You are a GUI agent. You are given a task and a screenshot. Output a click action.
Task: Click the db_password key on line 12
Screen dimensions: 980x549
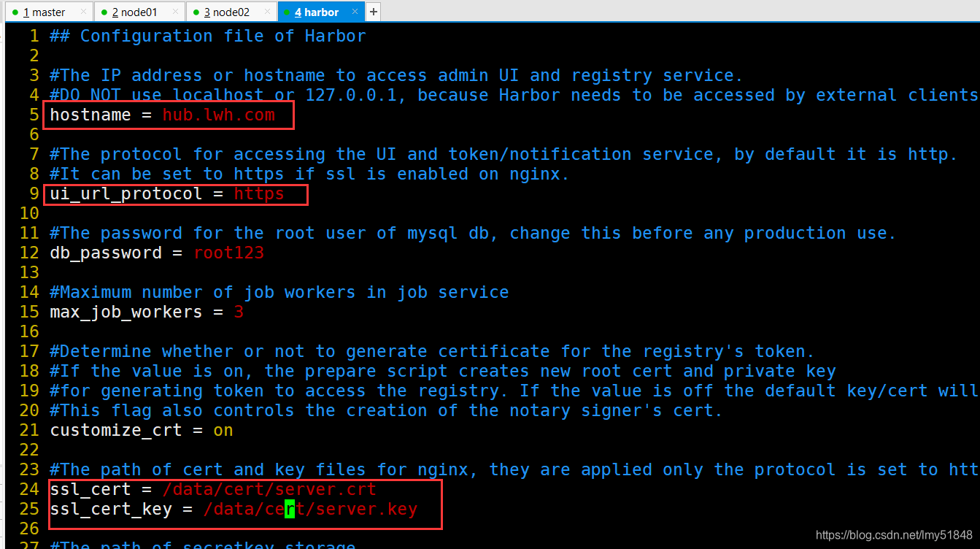coord(106,253)
